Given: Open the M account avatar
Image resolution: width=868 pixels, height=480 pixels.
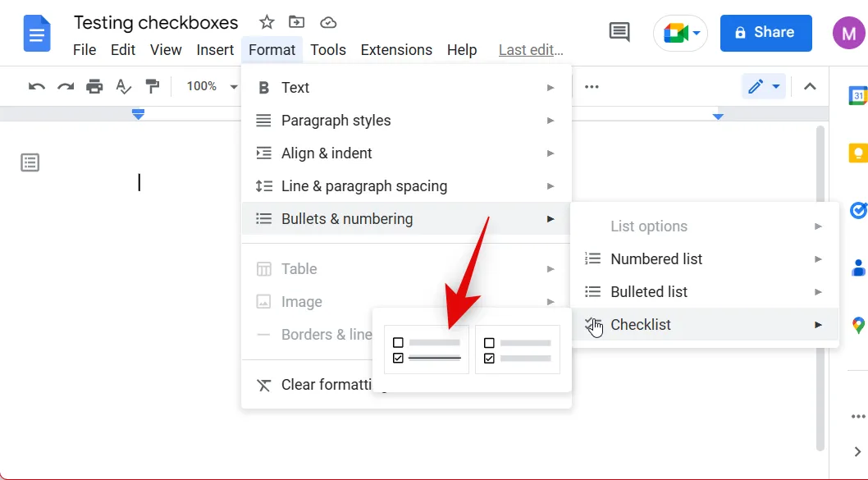Looking at the screenshot, I should pyautogui.click(x=849, y=33).
